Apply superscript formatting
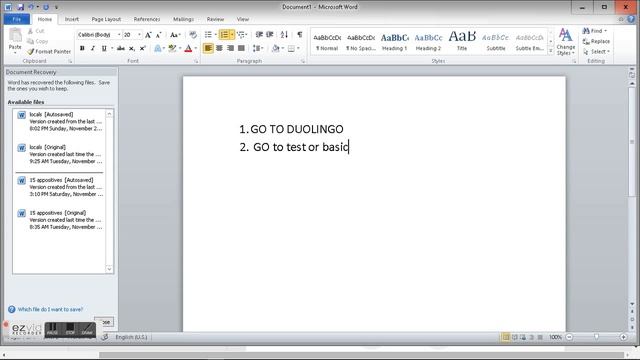The image size is (640, 360). tap(142, 48)
